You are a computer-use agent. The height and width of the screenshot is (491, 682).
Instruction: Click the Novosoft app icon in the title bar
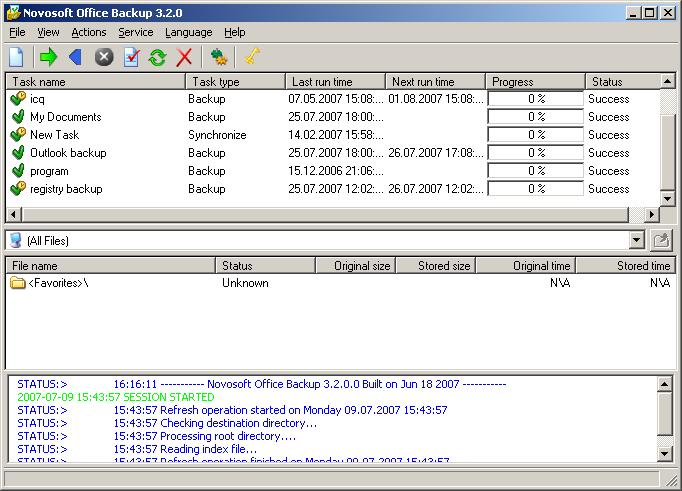[13, 12]
